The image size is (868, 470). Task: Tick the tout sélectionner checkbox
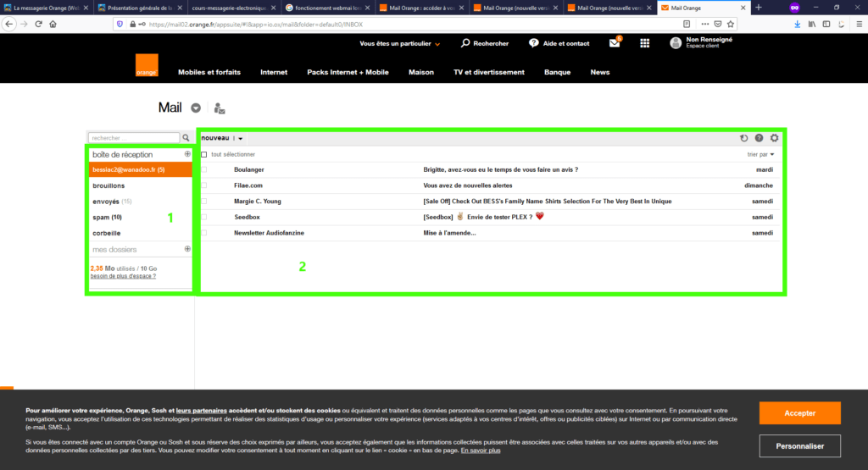point(204,154)
